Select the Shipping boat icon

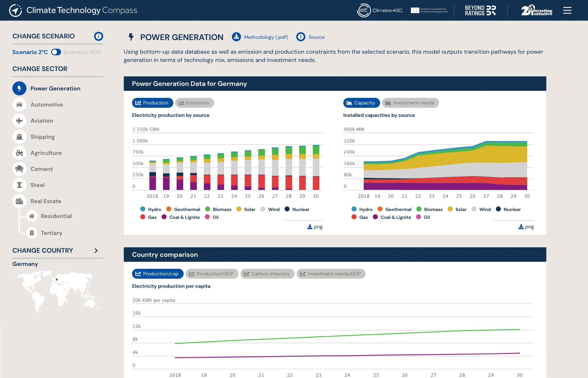point(19,137)
